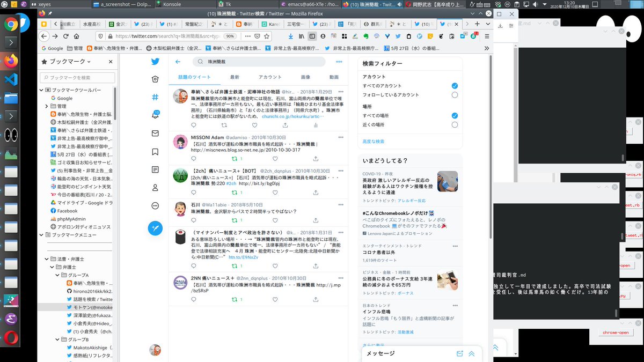The image size is (644, 362).
Task: Switch to the 画像 tab
Action: click(305, 77)
